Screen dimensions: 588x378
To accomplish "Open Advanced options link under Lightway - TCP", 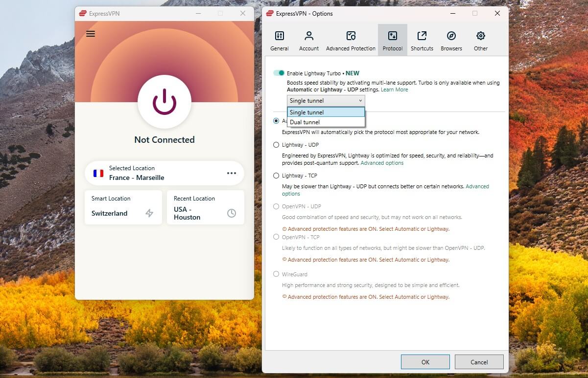I will 477,186.
